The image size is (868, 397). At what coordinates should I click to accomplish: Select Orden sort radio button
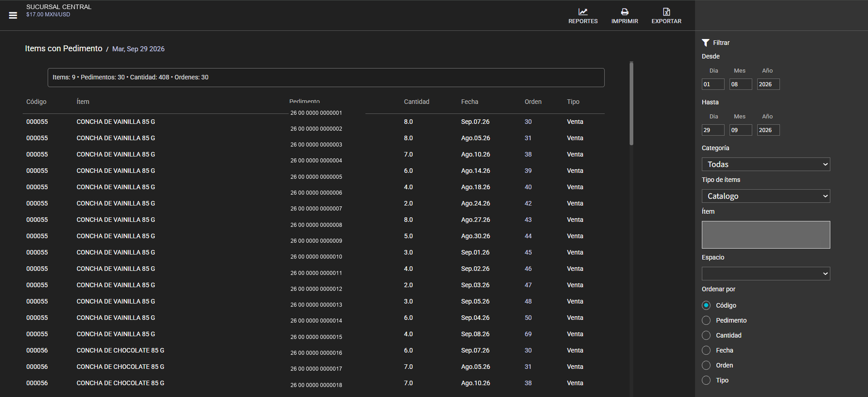706,365
